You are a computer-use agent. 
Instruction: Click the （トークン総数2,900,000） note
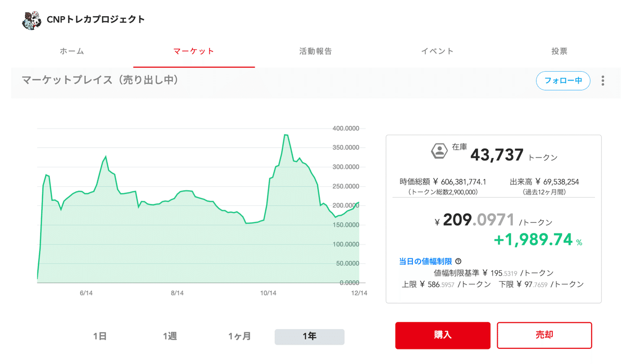point(443,192)
